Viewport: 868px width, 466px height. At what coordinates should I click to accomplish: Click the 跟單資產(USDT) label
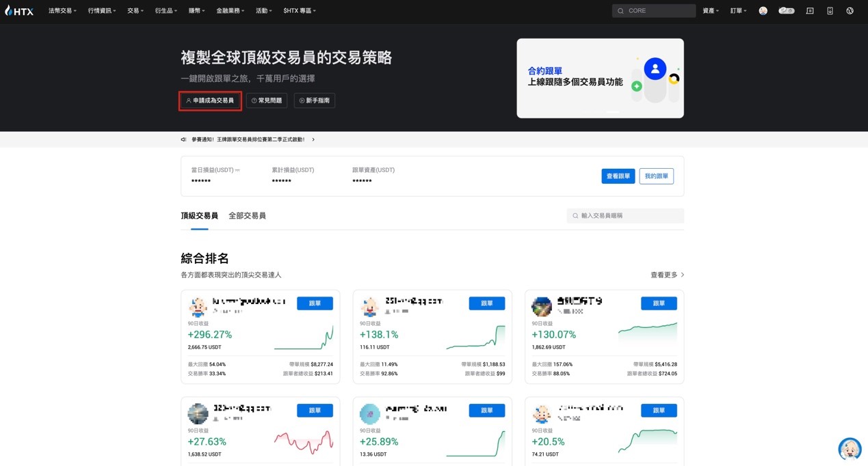point(373,170)
